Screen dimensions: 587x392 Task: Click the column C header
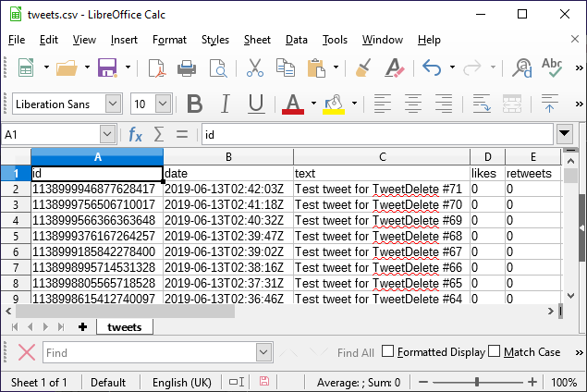click(x=381, y=157)
